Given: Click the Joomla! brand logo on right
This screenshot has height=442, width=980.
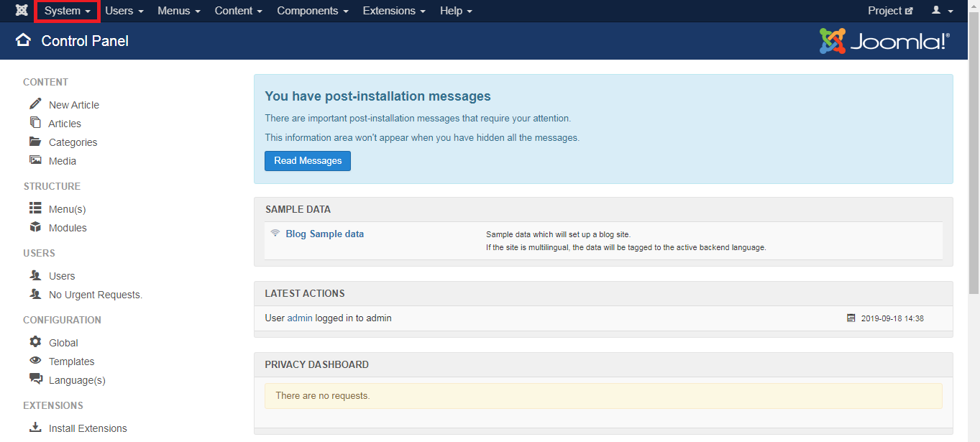Looking at the screenshot, I should pyautogui.click(x=884, y=41).
